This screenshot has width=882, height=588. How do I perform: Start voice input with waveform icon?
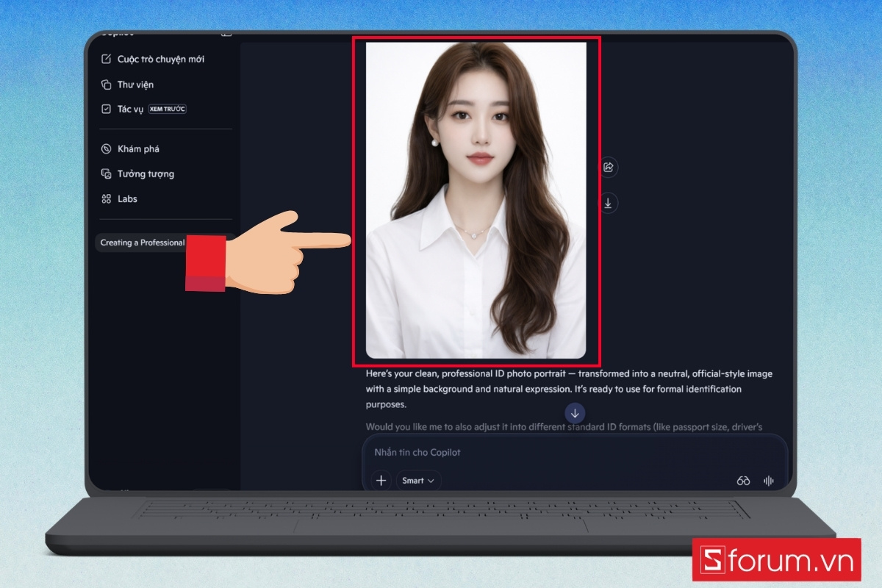point(769,481)
